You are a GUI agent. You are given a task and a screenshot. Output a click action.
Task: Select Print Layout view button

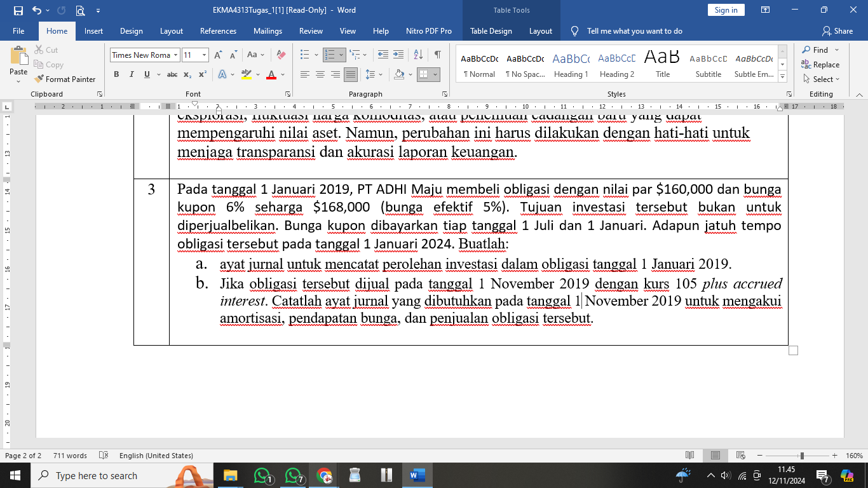(x=715, y=456)
